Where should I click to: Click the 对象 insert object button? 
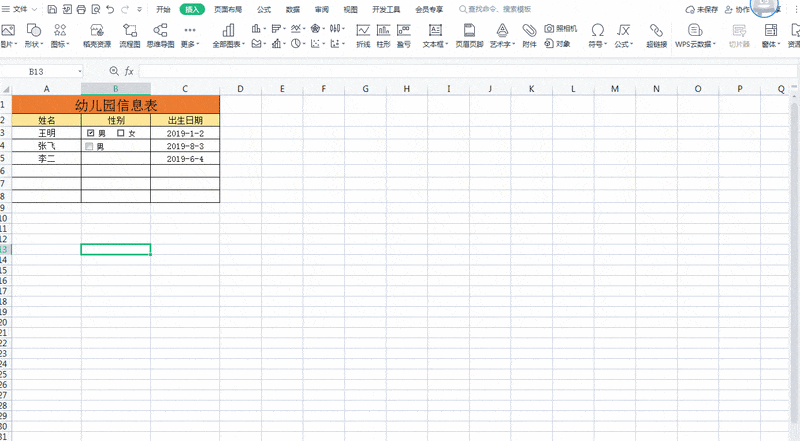[x=557, y=44]
